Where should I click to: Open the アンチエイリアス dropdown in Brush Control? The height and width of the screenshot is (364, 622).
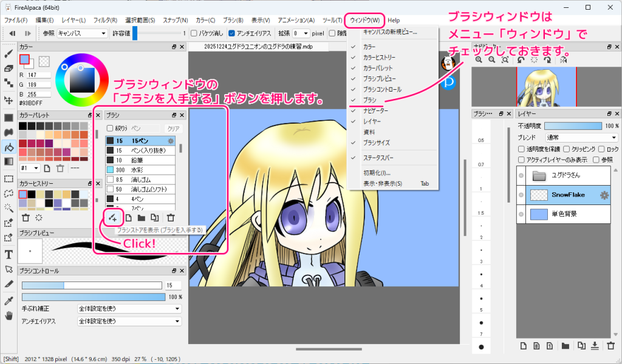pos(129,320)
